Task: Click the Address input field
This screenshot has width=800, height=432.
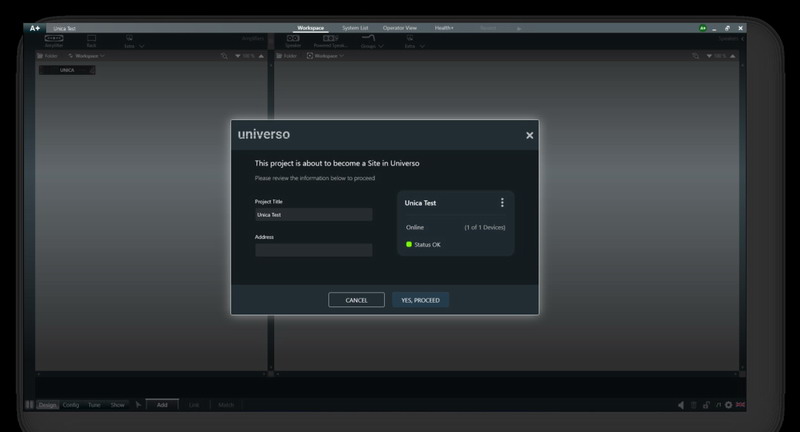Action: tap(313, 250)
